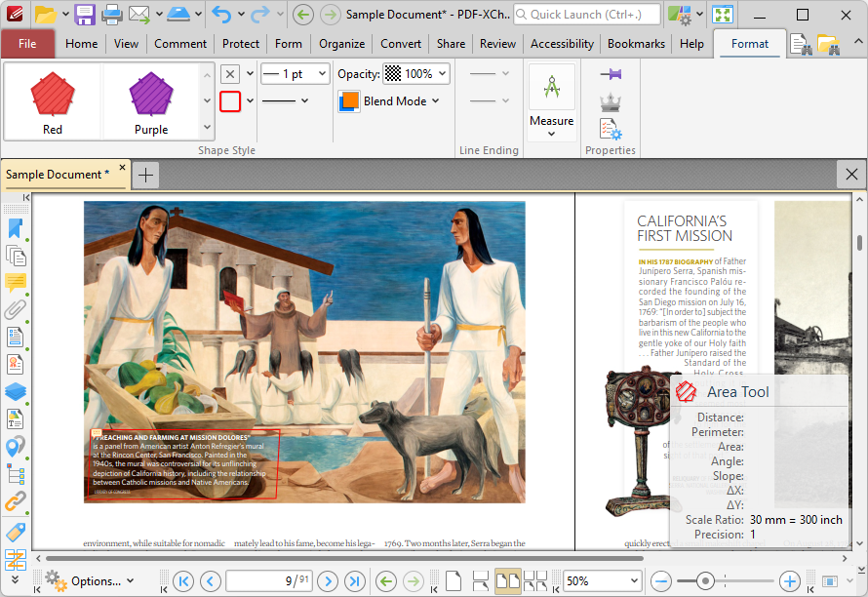The image size is (868, 597).
Task: Open folder search binoculars icon
Action: (828, 44)
